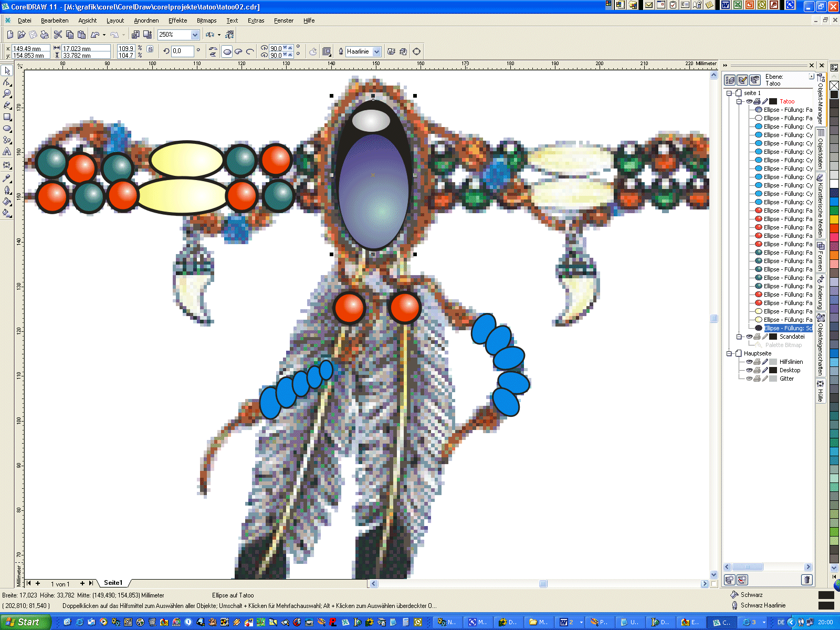Select the Hilfslinien layer name
This screenshot has height=630, width=840.
coord(791,362)
